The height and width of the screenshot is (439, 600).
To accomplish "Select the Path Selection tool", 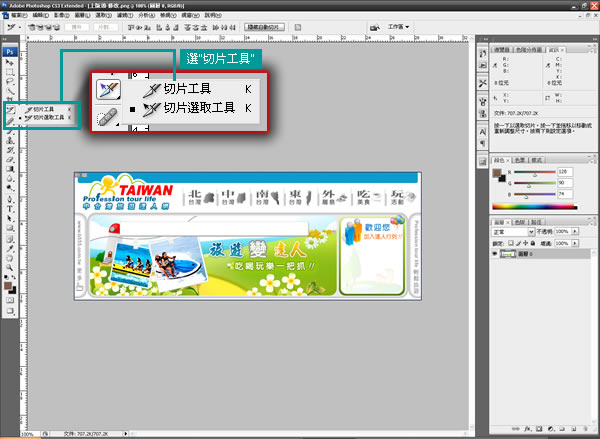I will (x=10, y=219).
